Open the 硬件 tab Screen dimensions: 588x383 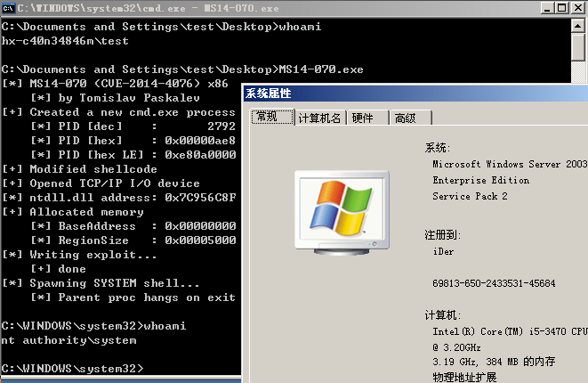pos(367,118)
